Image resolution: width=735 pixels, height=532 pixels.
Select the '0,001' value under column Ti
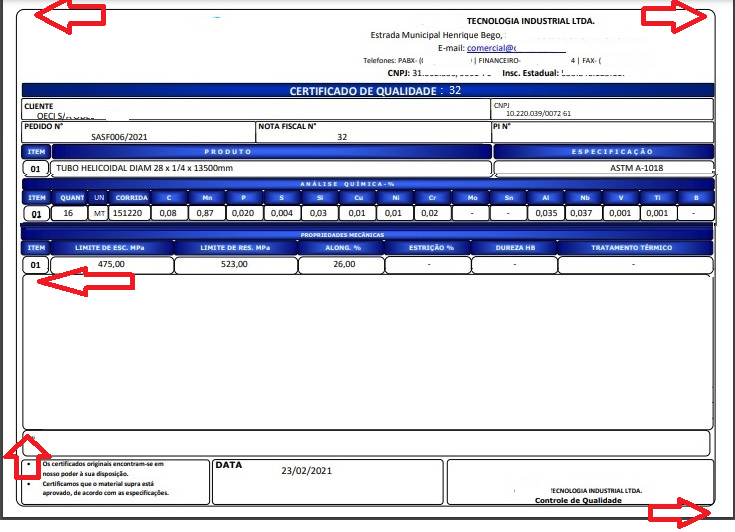pyautogui.click(x=657, y=213)
